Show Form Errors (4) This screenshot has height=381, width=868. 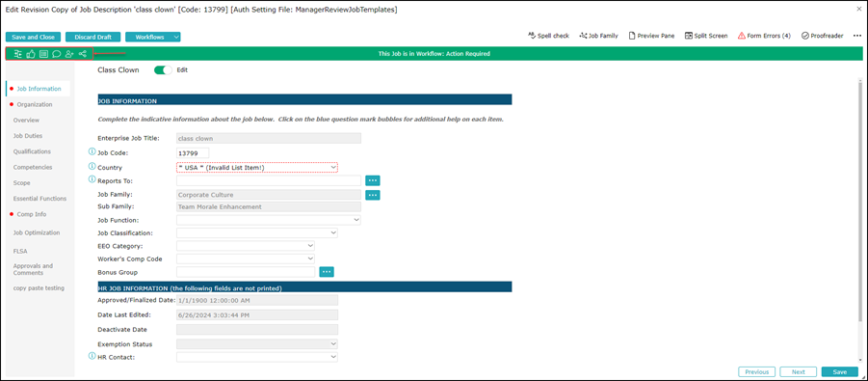764,36
